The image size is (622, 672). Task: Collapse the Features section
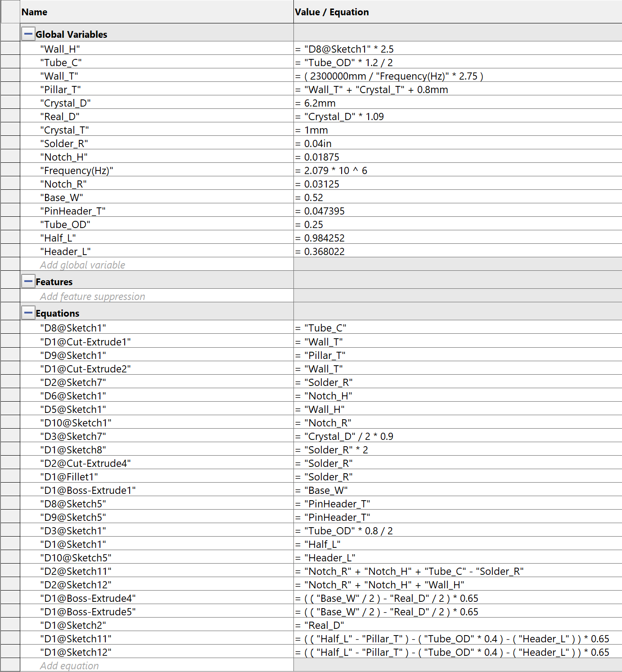[28, 282]
